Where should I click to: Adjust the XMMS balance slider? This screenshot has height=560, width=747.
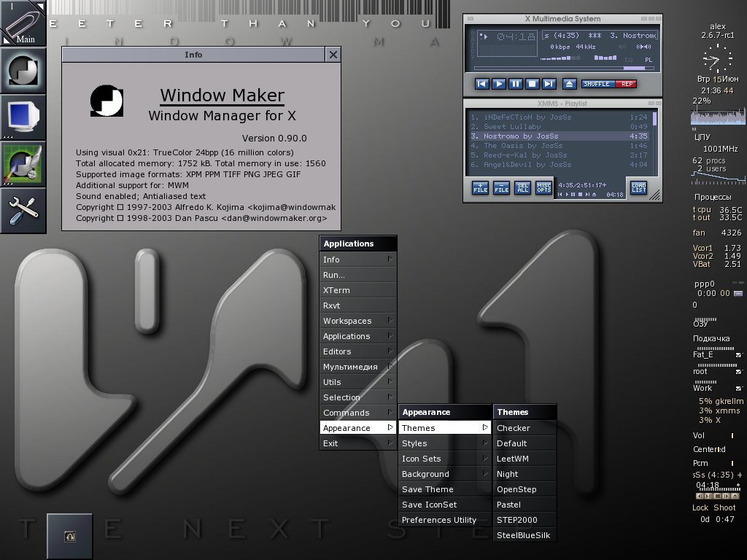(605, 58)
